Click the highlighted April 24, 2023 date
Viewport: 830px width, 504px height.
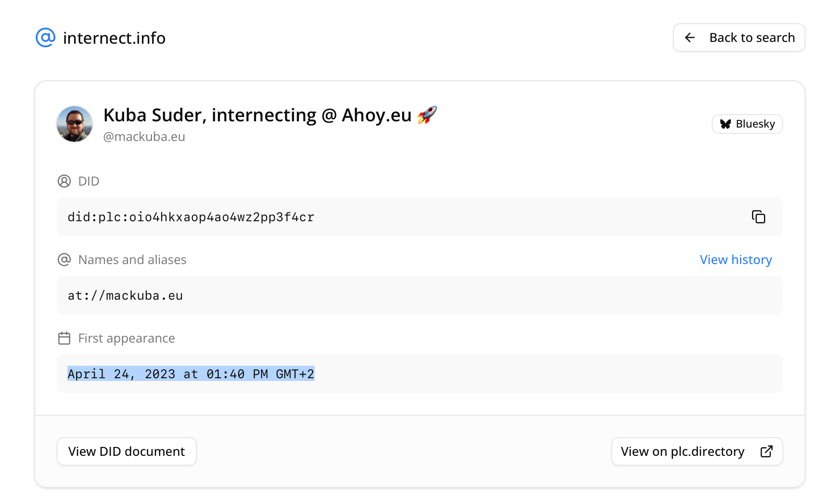click(x=191, y=374)
